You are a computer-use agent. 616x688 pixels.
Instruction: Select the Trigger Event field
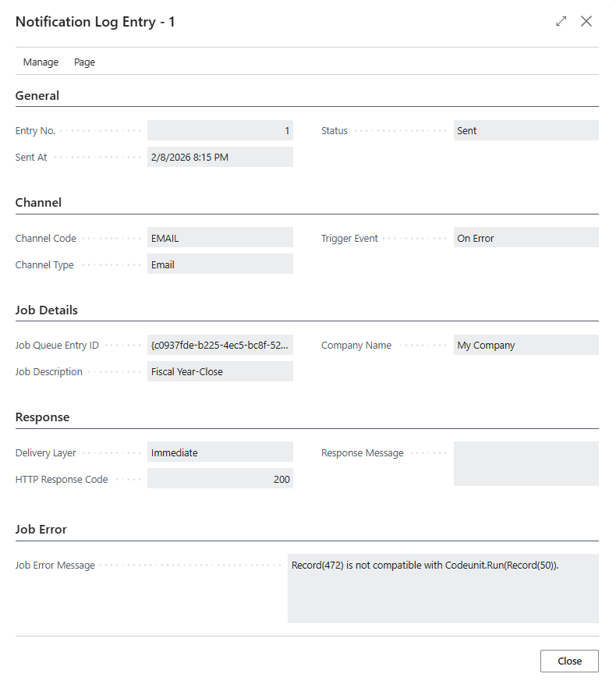click(526, 239)
